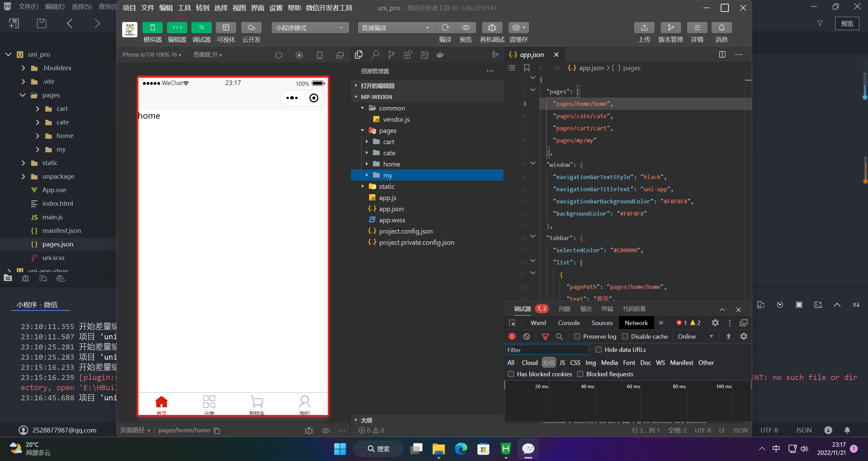
Task: Expand the cart folder in 资源管理器
Action: tap(388, 142)
